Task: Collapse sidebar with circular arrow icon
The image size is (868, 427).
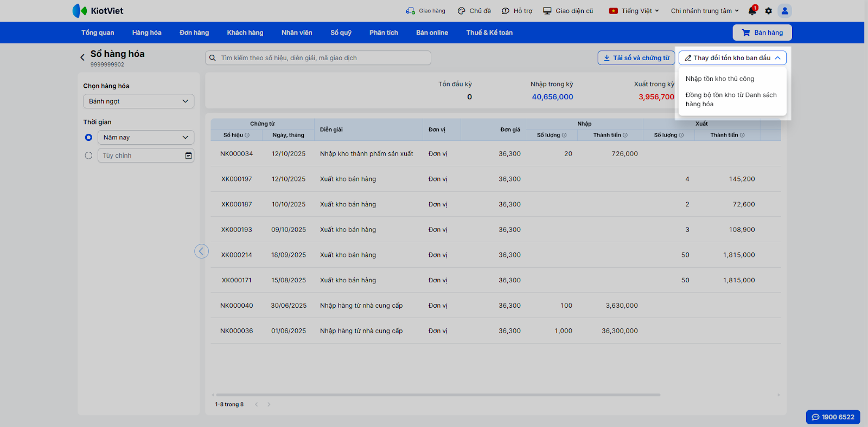Action: [201, 251]
